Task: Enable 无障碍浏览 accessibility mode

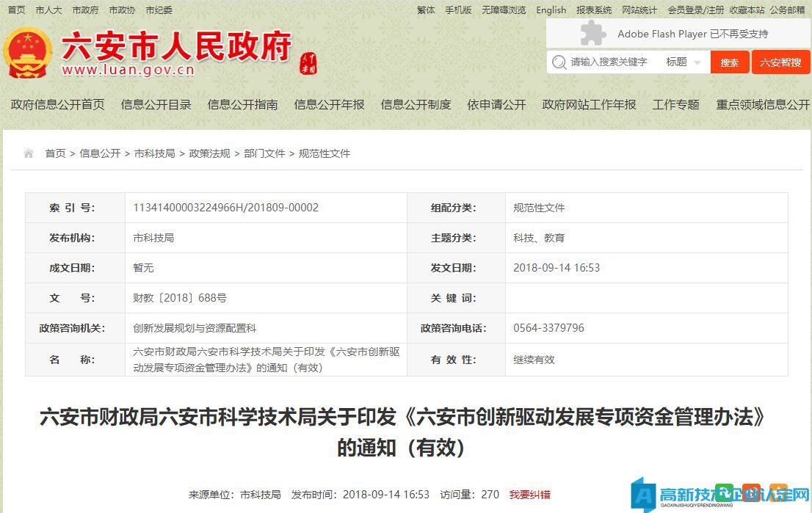Action: tap(504, 10)
